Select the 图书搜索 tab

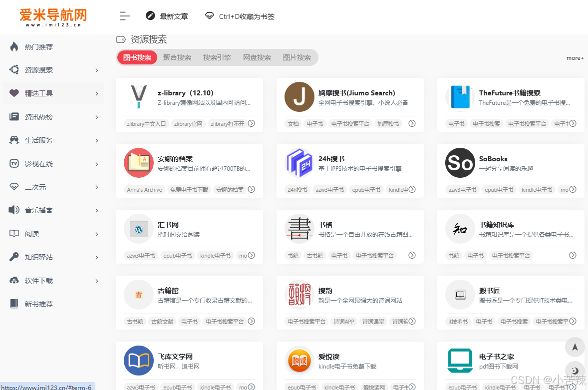click(137, 57)
